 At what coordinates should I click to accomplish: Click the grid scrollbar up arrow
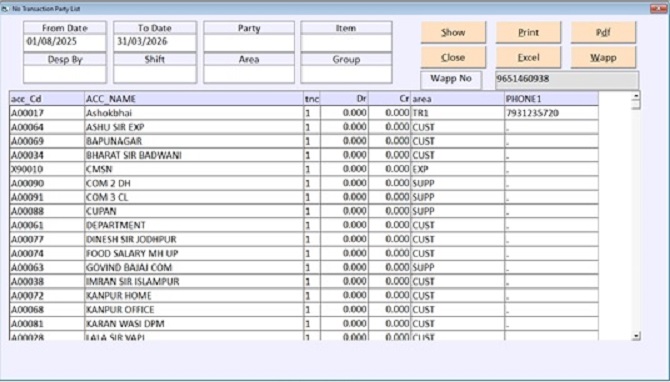point(636,96)
